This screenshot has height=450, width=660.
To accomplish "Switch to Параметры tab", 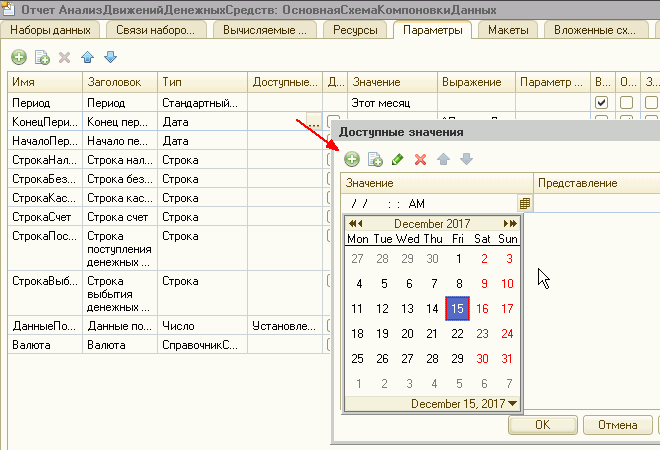I will click(x=433, y=30).
